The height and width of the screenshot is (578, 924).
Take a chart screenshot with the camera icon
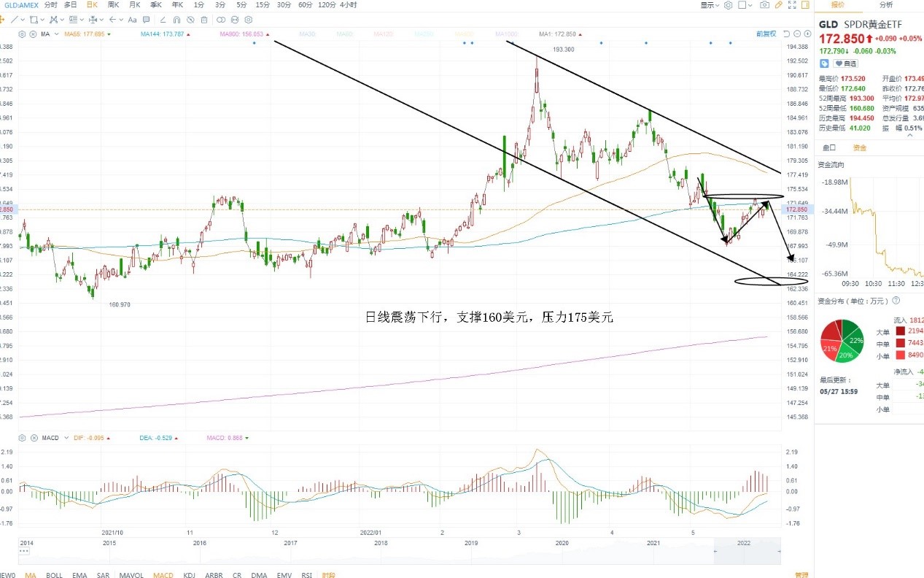pos(764,5)
